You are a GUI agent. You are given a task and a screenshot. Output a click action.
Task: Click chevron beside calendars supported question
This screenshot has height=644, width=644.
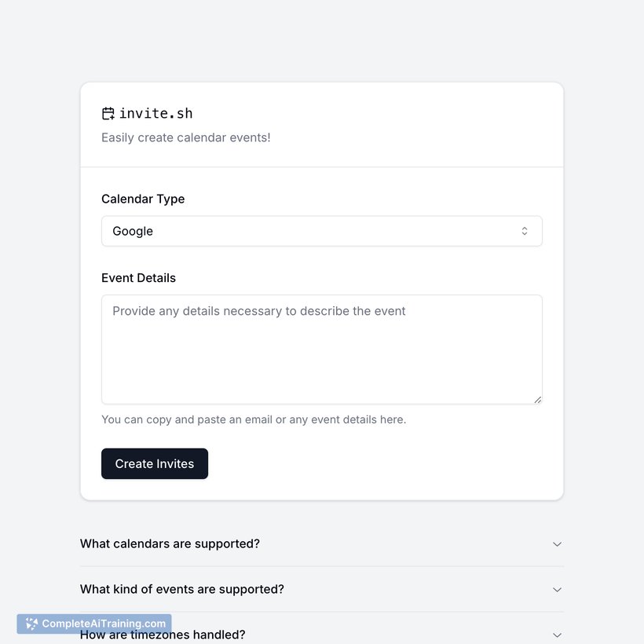click(557, 544)
